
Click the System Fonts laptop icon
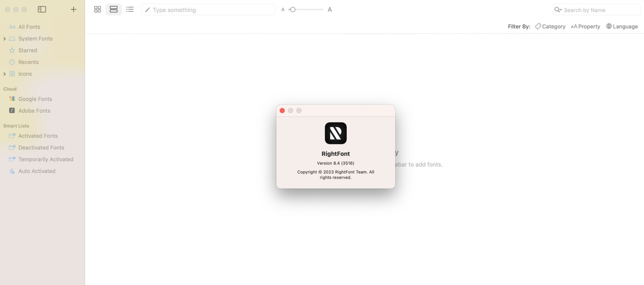click(x=12, y=39)
